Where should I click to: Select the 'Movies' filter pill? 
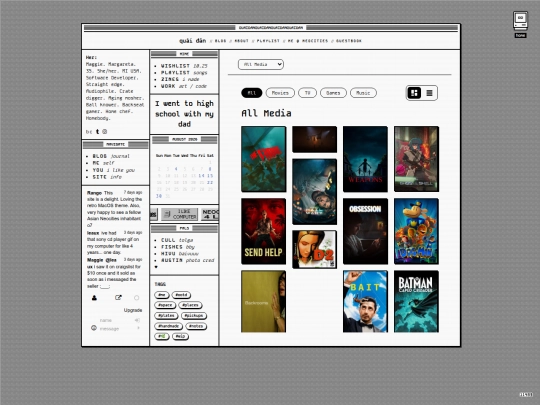tap(280, 93)
